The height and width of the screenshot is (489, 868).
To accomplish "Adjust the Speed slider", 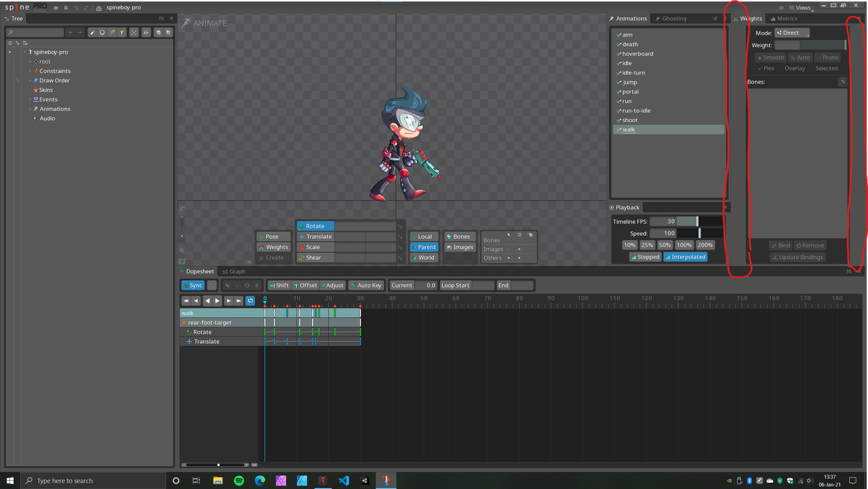I will tap(700, 233).
